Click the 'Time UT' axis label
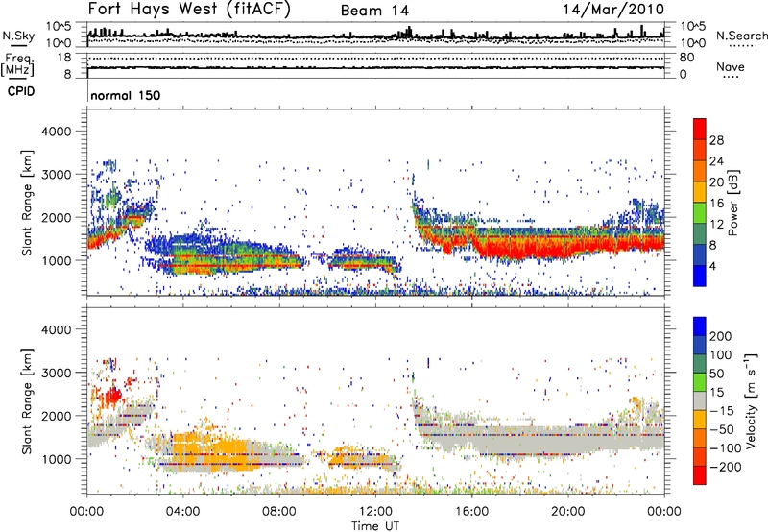The width and height of the screenshot is (768, 532). (x=375, y=526)
